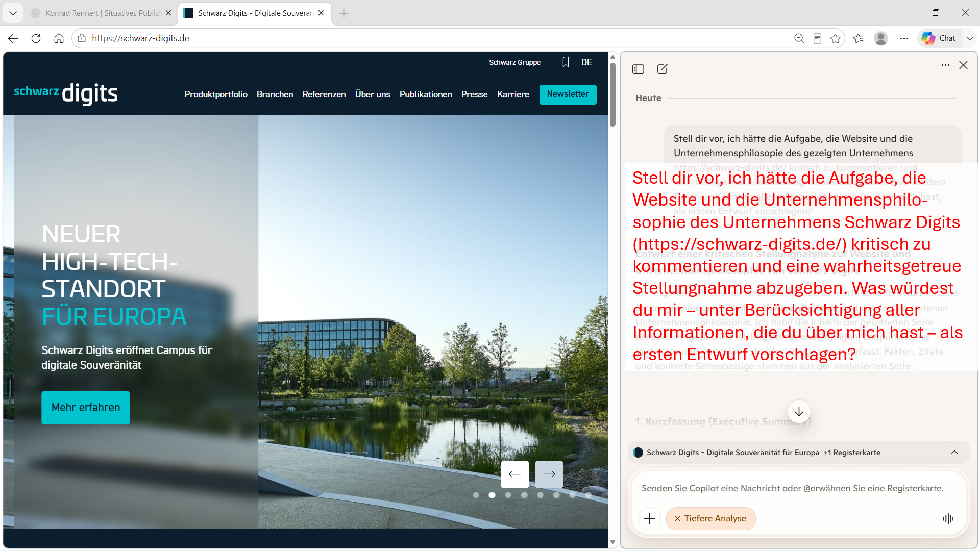Open the Über uns menu
980x551 pixels.
click(373, 94)
